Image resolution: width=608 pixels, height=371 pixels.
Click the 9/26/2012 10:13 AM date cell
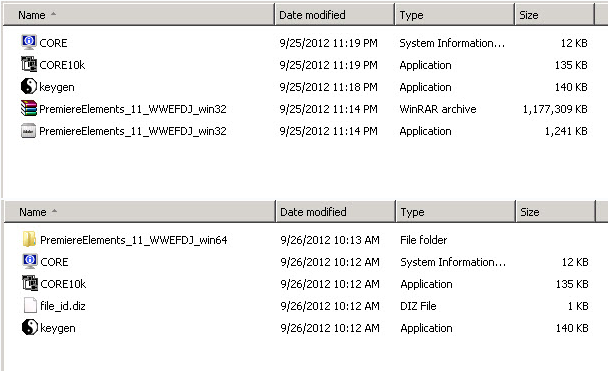tap(330, 240)
